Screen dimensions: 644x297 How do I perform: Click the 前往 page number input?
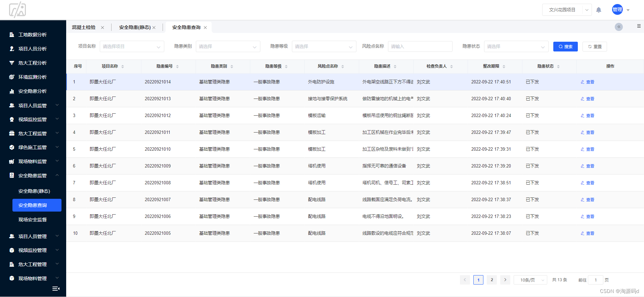pyautogui.click(x=596, y=280)
